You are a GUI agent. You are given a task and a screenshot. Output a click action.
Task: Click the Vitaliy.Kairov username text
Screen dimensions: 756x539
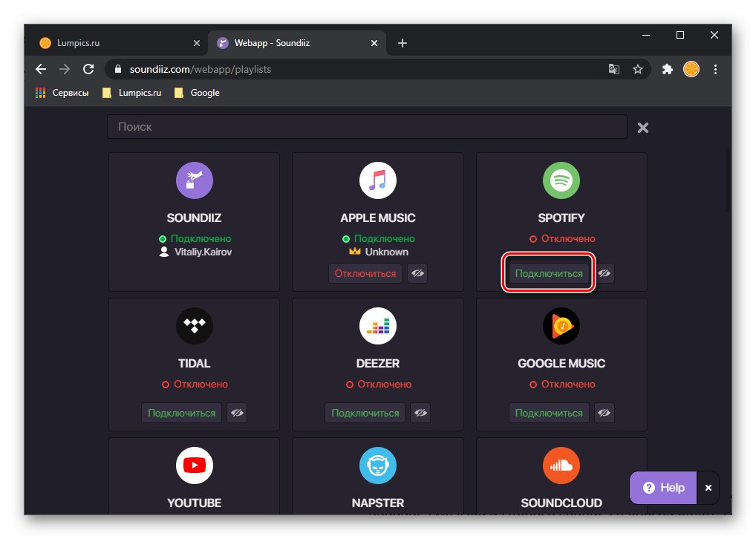(203, 252)
